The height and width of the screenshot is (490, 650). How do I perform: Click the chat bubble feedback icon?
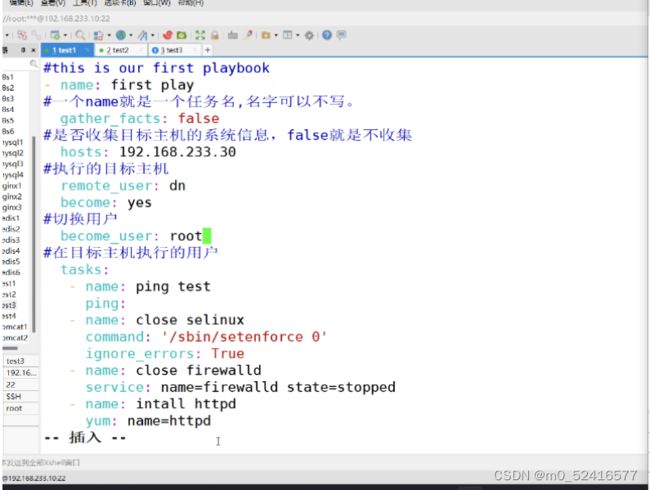pos(341,35)
